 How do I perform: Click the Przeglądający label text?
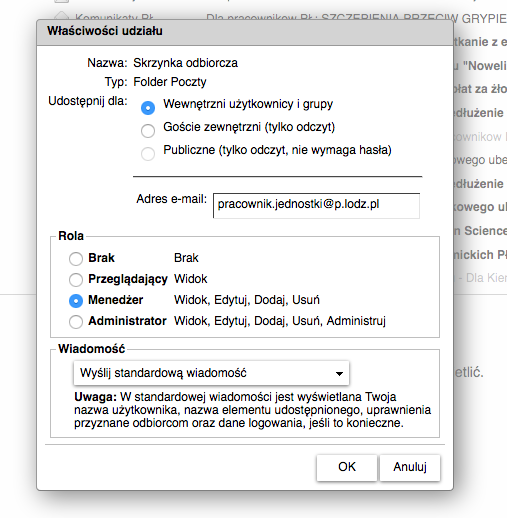128,279
